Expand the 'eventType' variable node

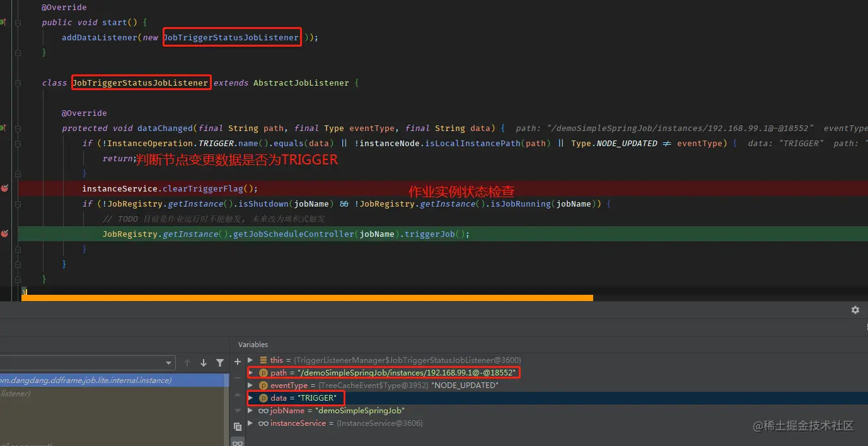[x=251, y=386]
